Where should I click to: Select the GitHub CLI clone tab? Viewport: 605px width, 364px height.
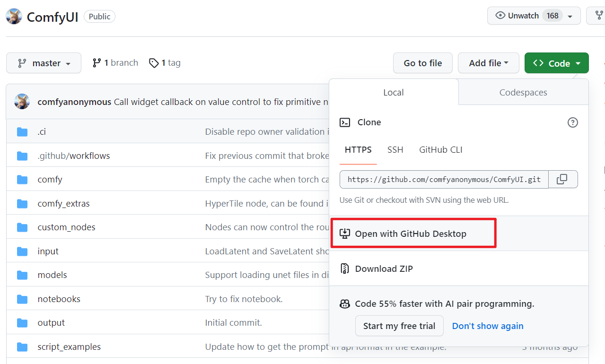(440, 150)
